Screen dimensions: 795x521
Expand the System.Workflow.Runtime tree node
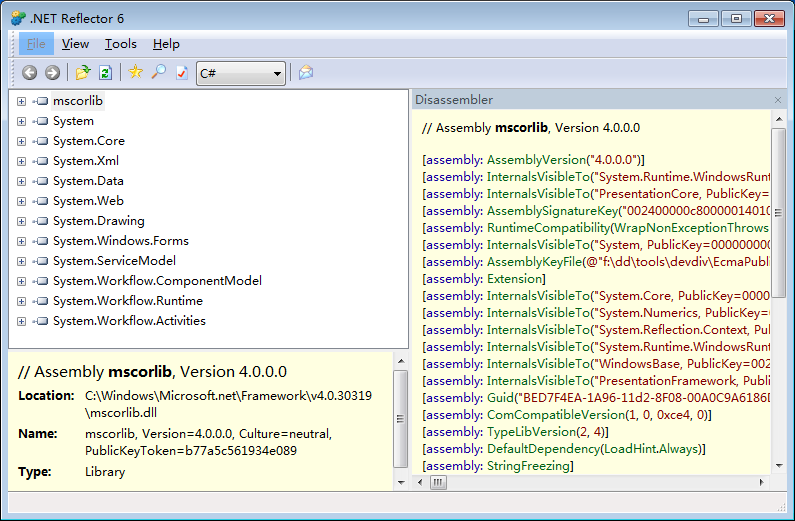tap(21, 302)
